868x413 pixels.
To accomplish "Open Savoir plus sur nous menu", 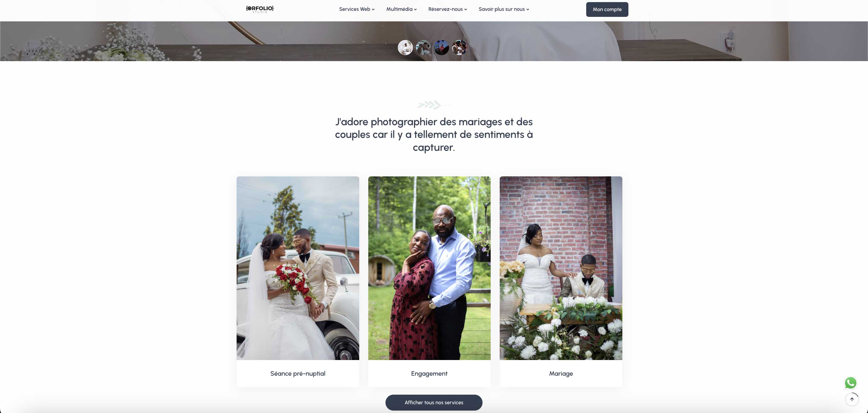I will pos(504,9).
